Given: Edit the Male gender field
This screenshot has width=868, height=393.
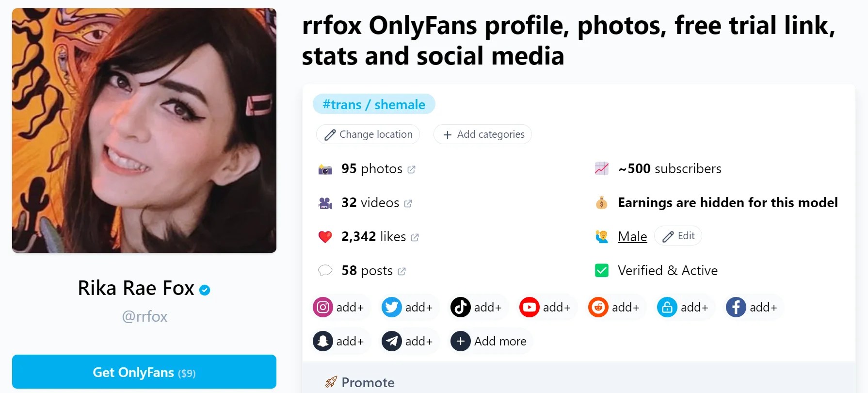Looking at the screenshot, I should 678,236.
